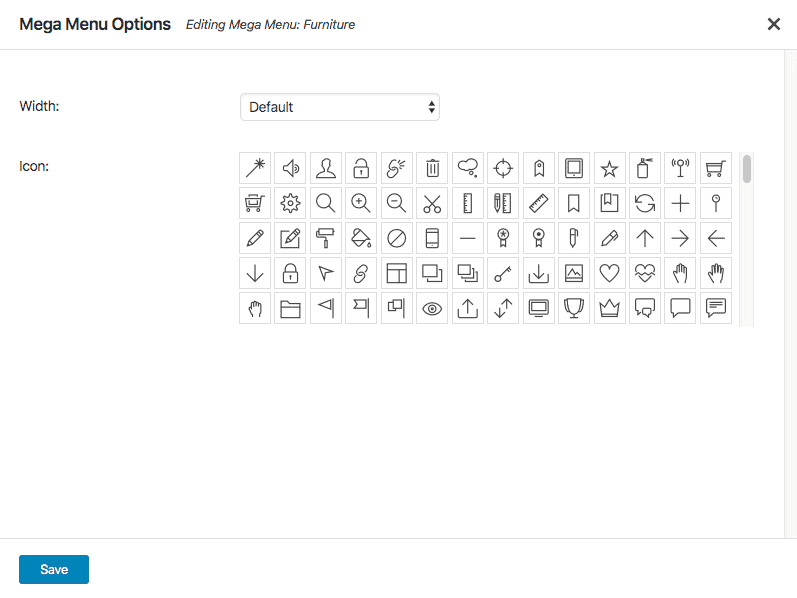Choose the trash can icon
Viewport: 797px width, 598px height.
(432, 168)
